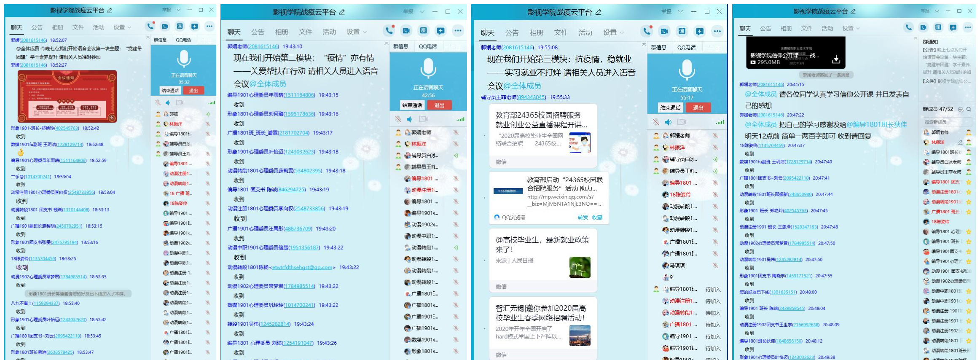Click the edit pencil beside the 55:17 window title
The height and width of the screenshot is (360, 980).
[598, 12]
